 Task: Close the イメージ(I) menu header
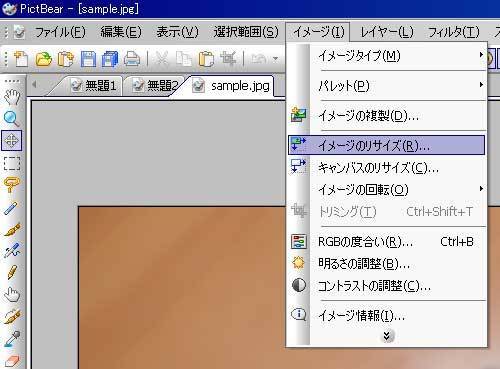(318, 32)
